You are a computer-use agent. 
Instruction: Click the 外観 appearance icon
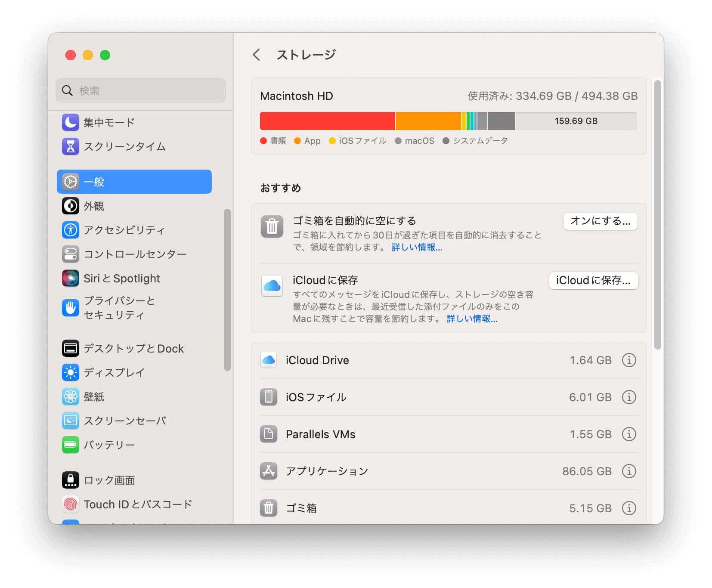pyautogui.click(x=71, y=206)
